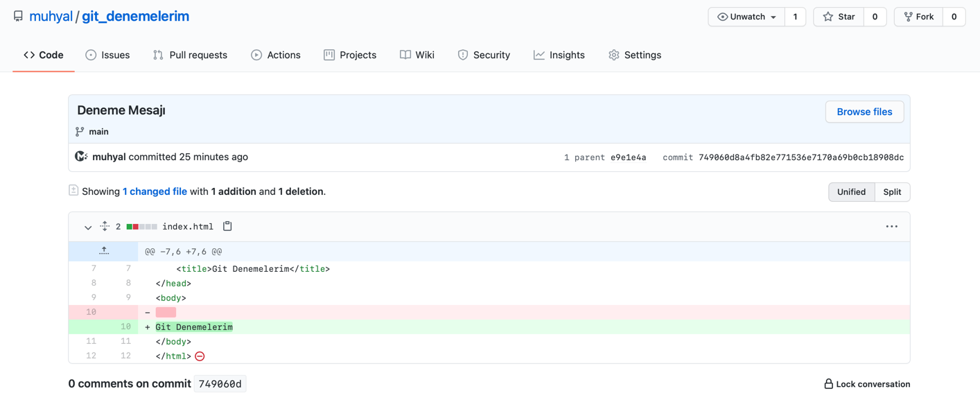Click the title line Git Denemelerim code
Image resolution: width=980 pixels, height=398 pixels.
(253, 269)
